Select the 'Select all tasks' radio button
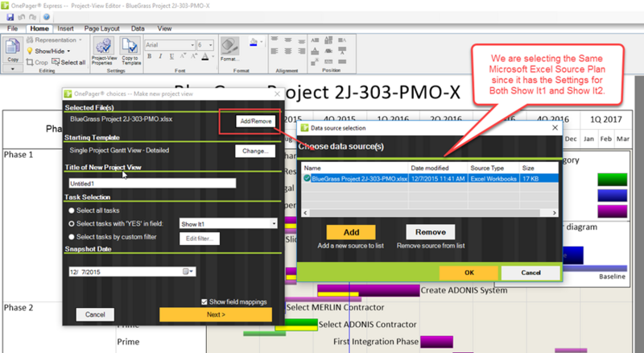The width and height of the screenshot is (644, 353). tap(72, 210)
